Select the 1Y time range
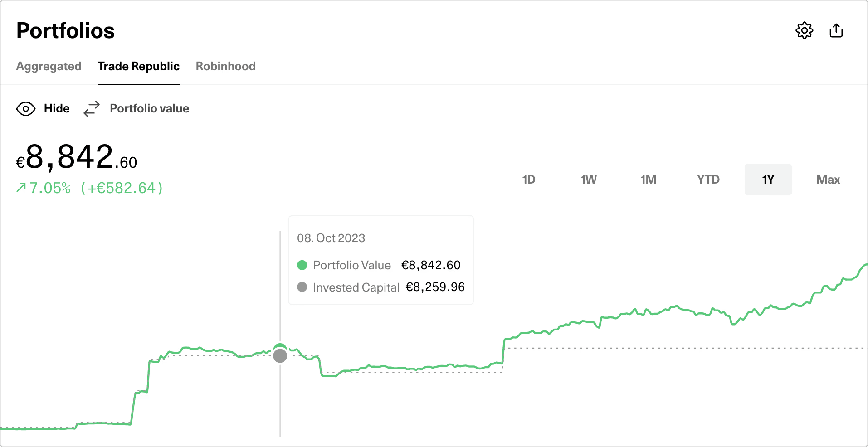 pos(768,180)
